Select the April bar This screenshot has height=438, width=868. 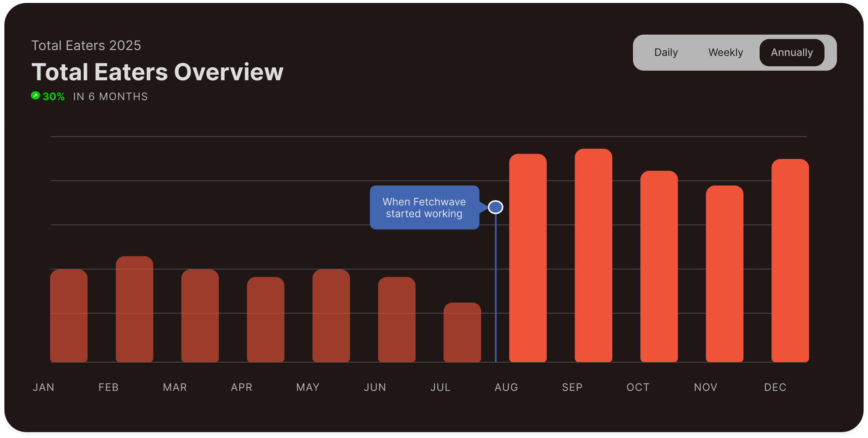(266, 319)
